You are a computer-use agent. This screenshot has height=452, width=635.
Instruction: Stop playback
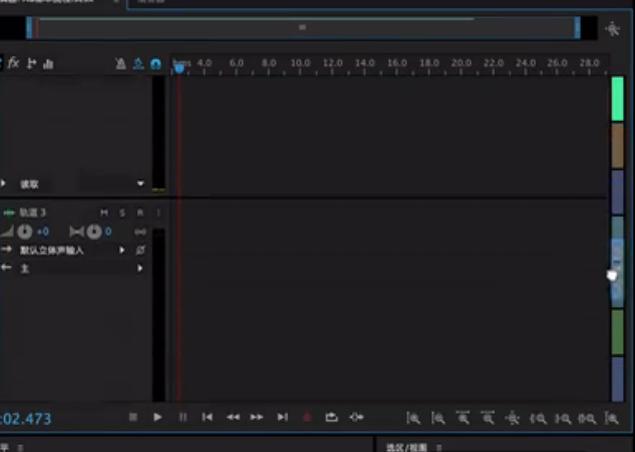click(133, 417)
